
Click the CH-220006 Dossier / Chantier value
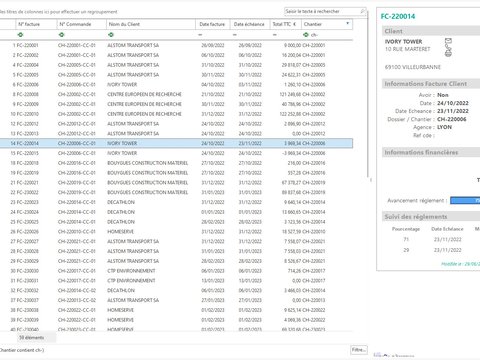click(x=452, y=119)
